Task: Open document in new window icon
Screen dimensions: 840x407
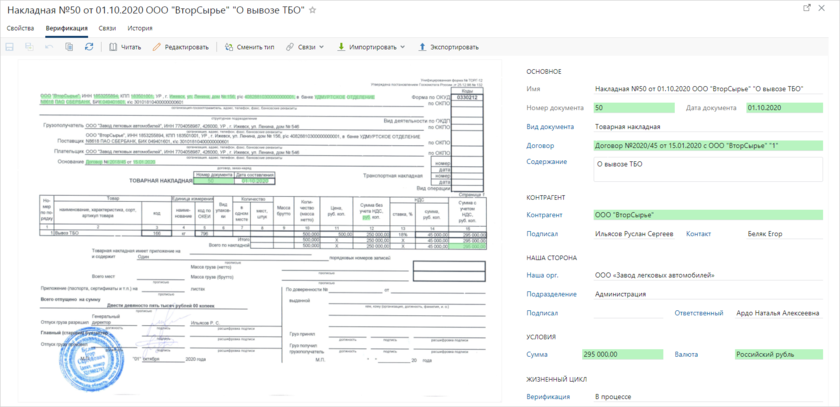Action: (807, 8)
